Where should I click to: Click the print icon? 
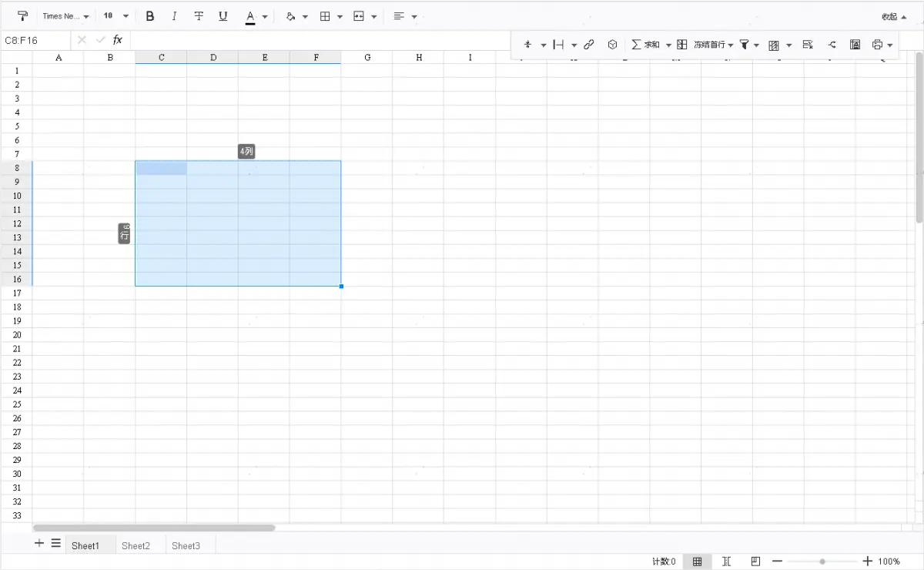(x=877, y=45)
